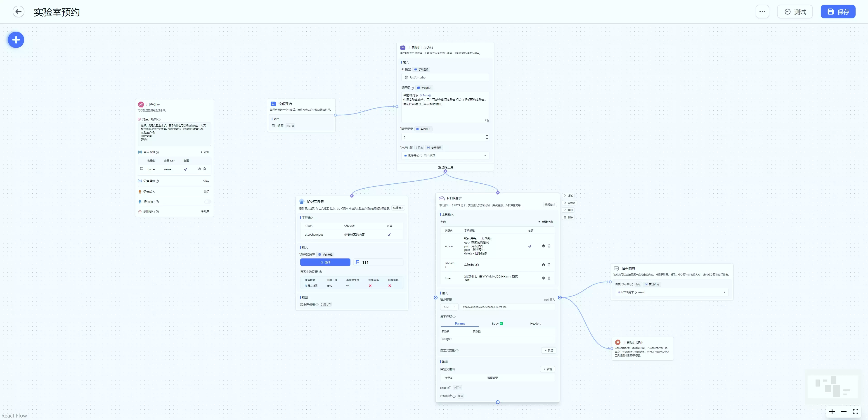Delete the action field via trash icon
The height and width of the screenshot is (420, 868).
549,246
